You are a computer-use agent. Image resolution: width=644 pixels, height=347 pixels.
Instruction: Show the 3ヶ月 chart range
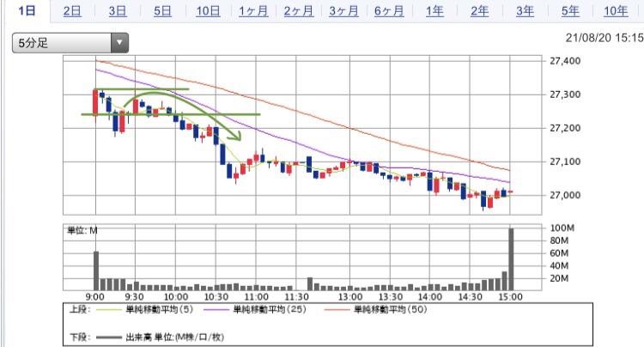pos(343,11)
